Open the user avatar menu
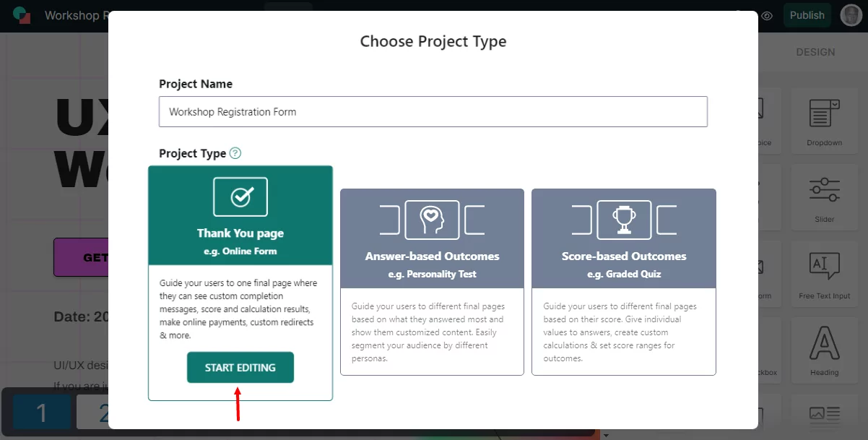The width and height of the screenshot is (868, 440). pos(851,15)
